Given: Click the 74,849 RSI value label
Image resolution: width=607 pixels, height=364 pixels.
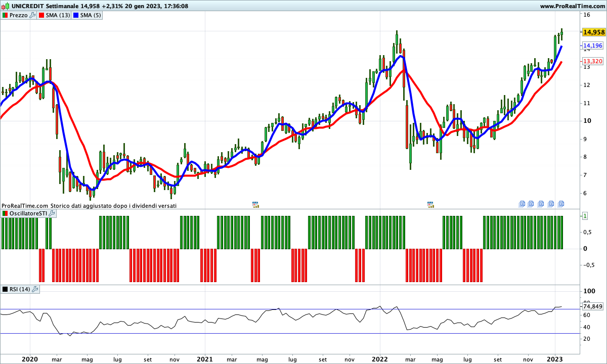Looking at the screenshot, I should pyautogui.click(x=593, y=306).
